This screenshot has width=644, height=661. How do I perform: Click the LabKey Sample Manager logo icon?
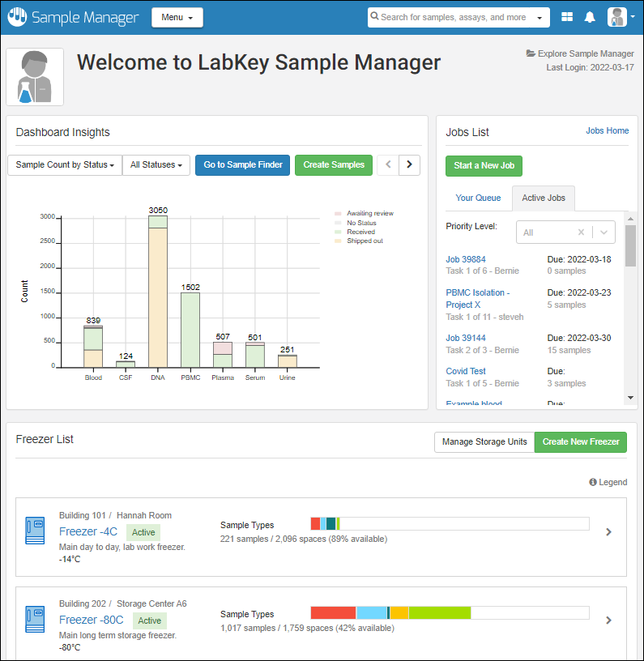[x=18, y=17]
